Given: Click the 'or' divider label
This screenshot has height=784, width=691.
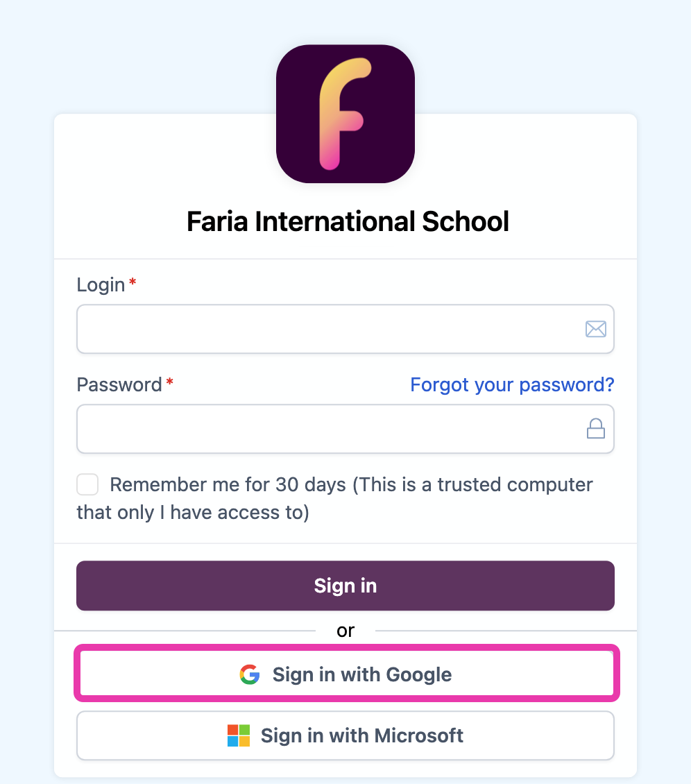Looking at the screenshot, I should click(345, 631).
